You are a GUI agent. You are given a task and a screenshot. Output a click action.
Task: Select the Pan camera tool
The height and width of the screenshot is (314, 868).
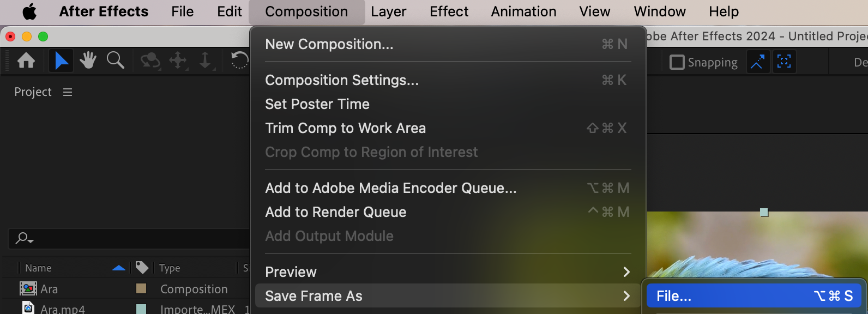178,61
